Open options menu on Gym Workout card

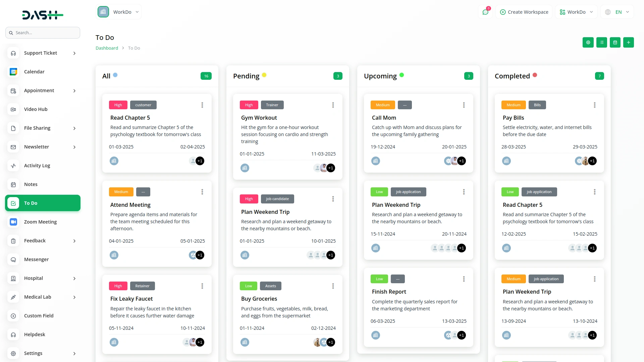[x=333, y=105]
